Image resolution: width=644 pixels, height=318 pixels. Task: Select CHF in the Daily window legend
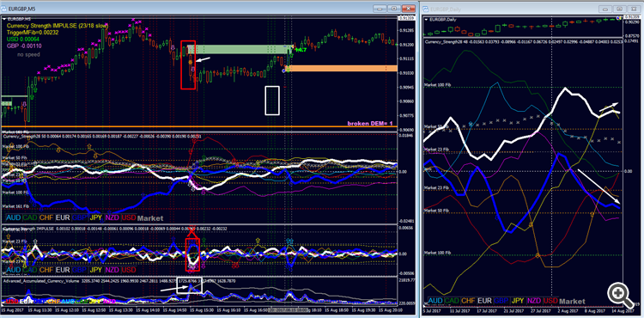click(468, 301)
